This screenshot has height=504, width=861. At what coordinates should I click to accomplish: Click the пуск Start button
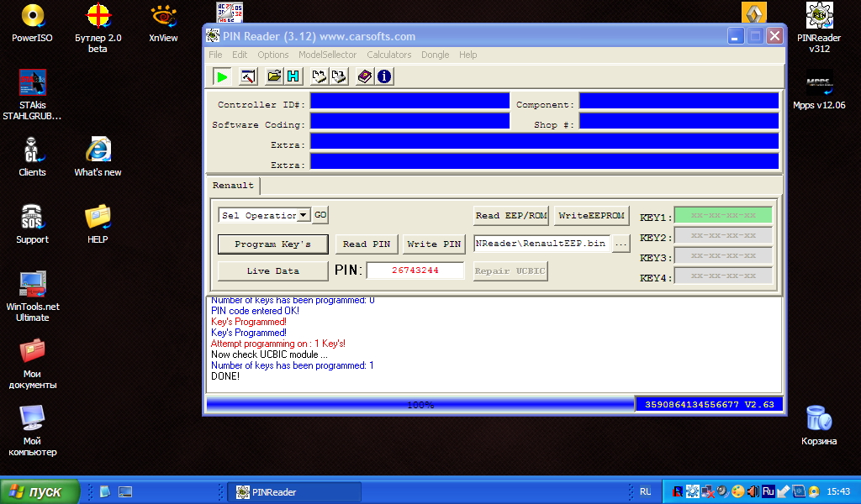click(x=40, y=491)
